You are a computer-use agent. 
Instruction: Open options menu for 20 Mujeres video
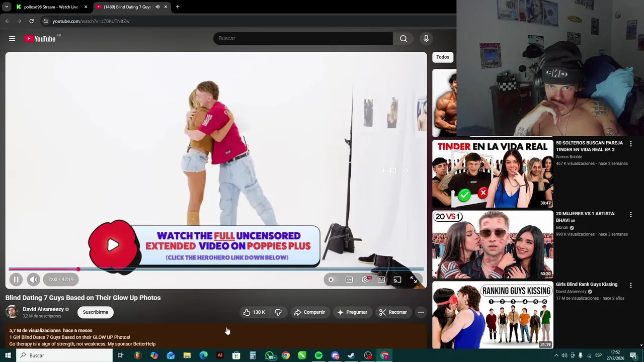630,215
